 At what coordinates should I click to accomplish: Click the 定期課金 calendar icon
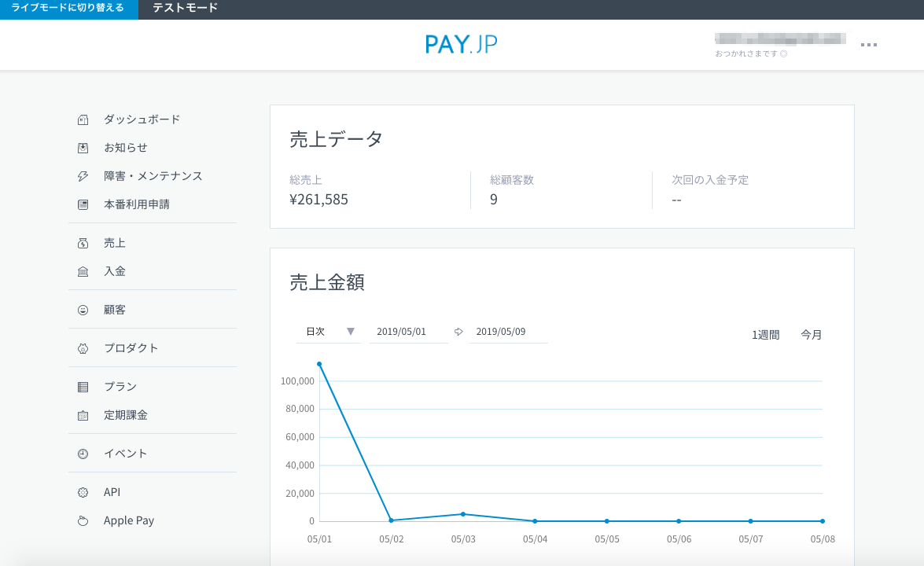pos(83,415)
